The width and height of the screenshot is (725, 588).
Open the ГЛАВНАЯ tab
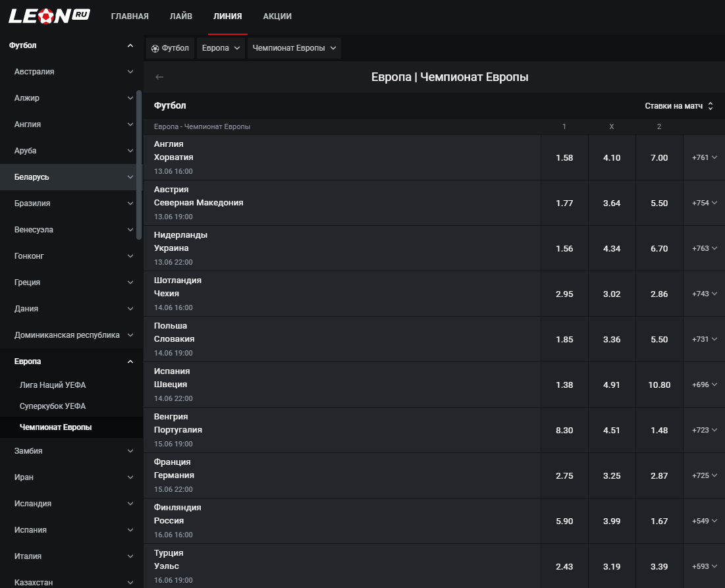130,16
